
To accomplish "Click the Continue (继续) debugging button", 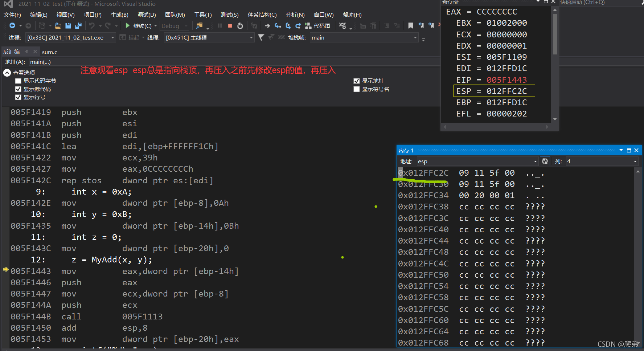I will pos(138,26).
